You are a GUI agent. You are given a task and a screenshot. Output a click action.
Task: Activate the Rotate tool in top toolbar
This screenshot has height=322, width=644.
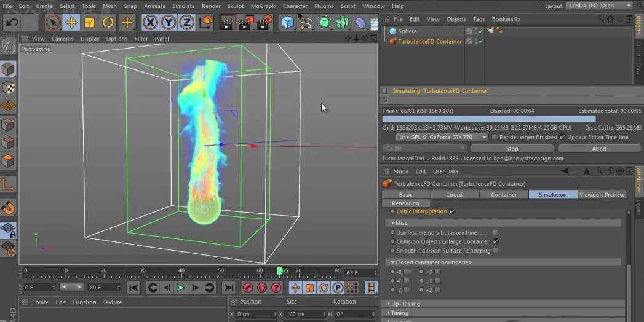click(108, 22)
